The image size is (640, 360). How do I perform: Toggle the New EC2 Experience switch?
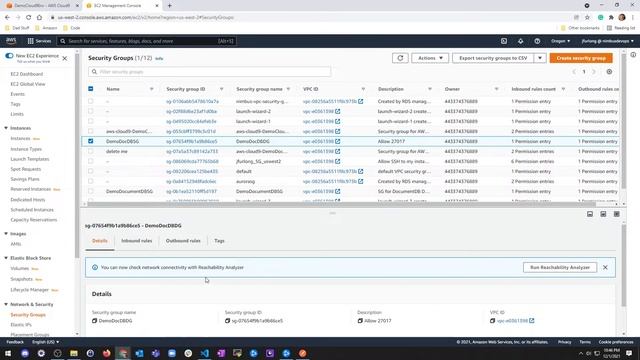coord(9,56)
